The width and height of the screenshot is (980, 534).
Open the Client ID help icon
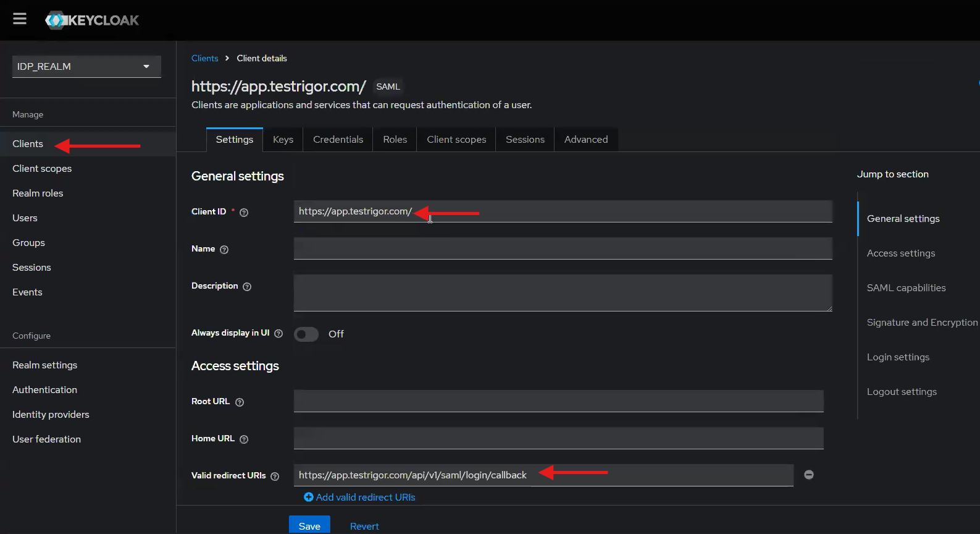click(244, 213)
